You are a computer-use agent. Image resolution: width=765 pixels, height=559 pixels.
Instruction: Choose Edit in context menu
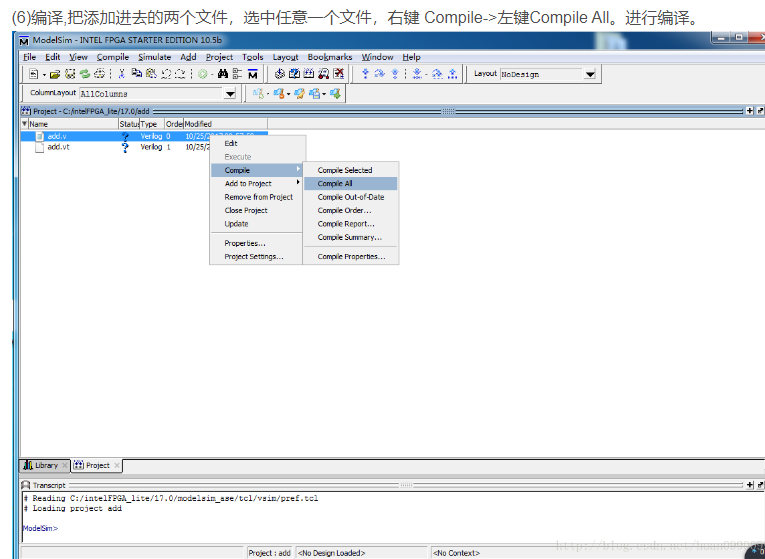pyautogui.click(x=257, y=143)
